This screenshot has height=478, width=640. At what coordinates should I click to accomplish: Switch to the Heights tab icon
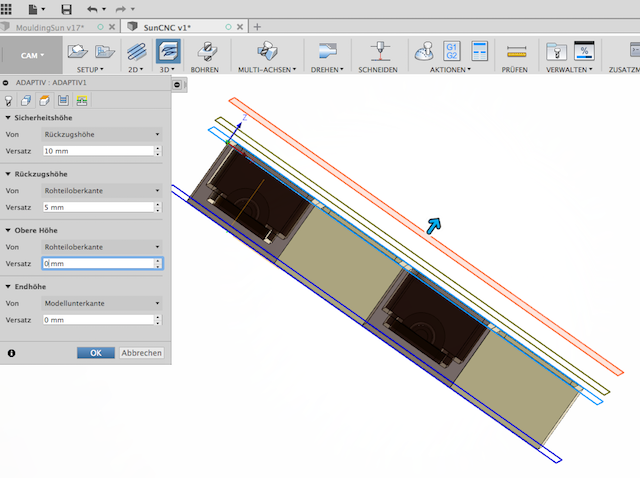[44, 100]
